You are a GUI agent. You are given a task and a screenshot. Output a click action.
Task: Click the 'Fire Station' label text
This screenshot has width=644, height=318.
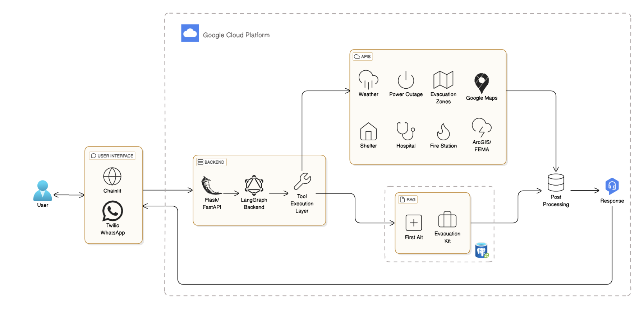pyautogui.click(x=443, y=146)
